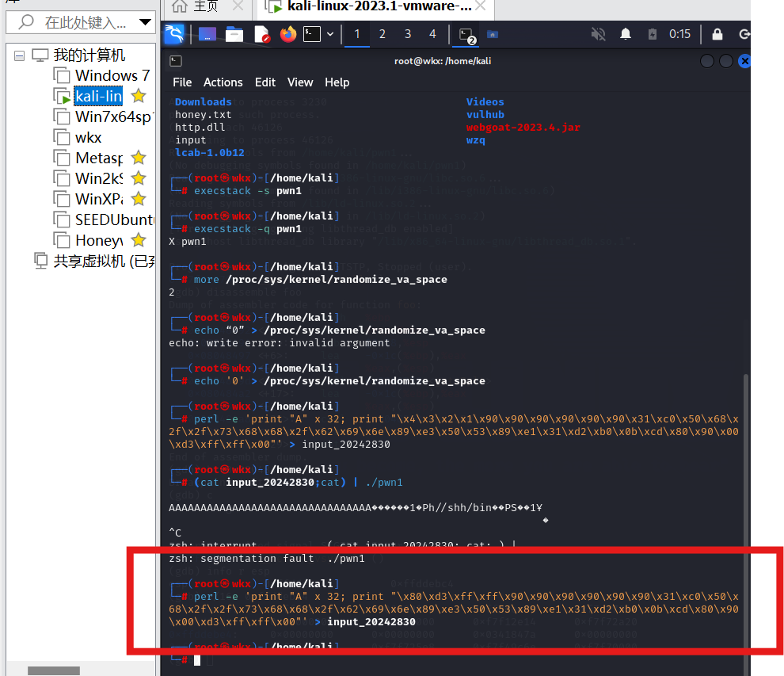
Task: Click webgoat-2023.4.jar in terminal output
Action: point(523,127)
